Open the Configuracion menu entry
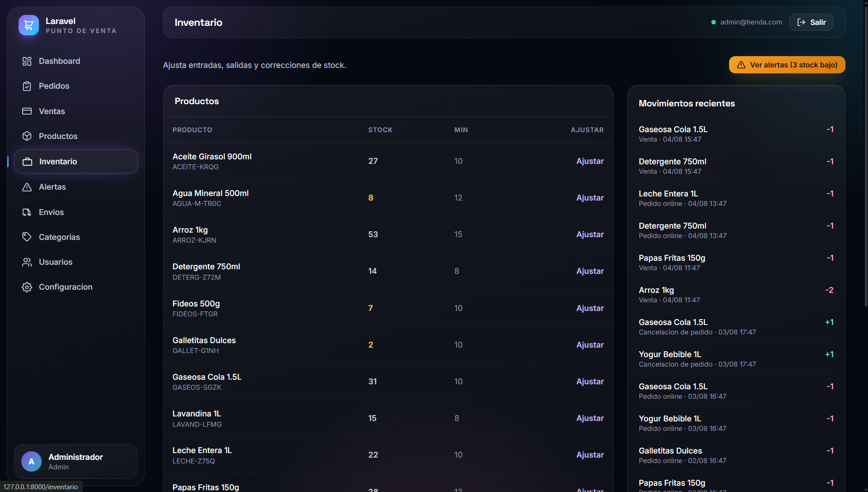Viewport: 868px width, 492px height. click(x=76, y=287)
